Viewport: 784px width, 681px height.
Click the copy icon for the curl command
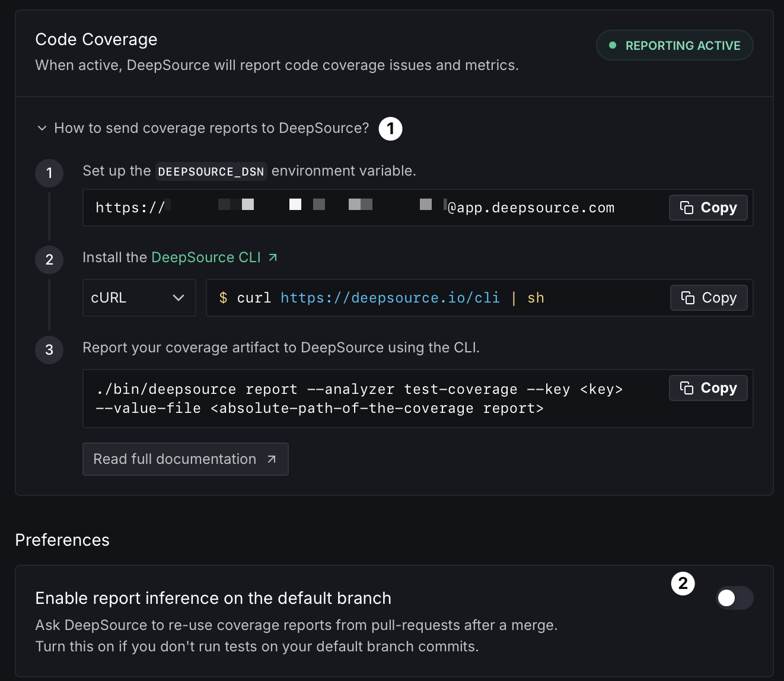click(688, 298)
